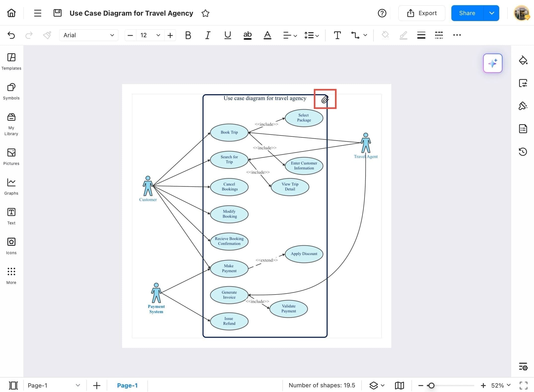Open the Icons panel
Viewport: 534px width, 392px height.
pos(11,245)
